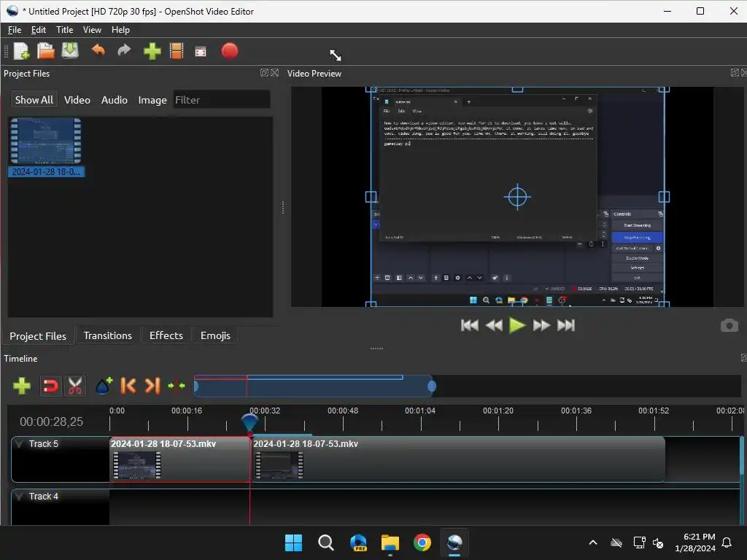This screenshot has height=560, width=747.
Task: Select the 2024-01-28 project file thumbnail
Action: pyautogui.click(x=46, y=147)
